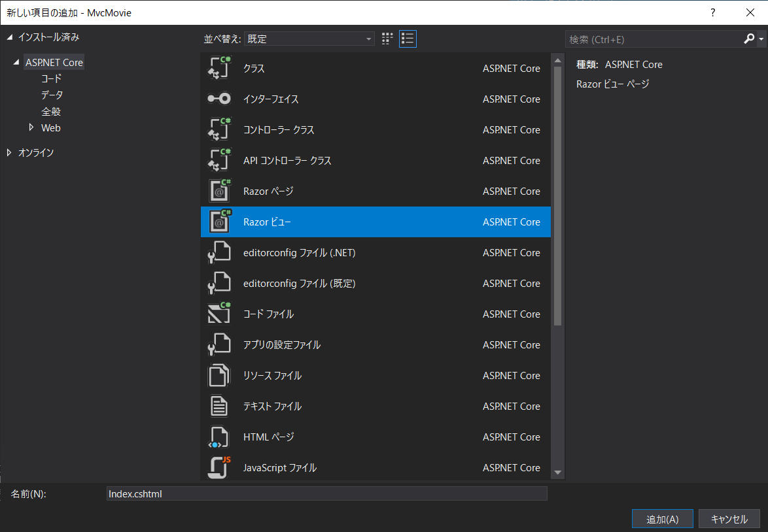Click the コード ファイル template icon
Image resolution: width=768 pixels, height=532 pixels.
pos(219,314)
